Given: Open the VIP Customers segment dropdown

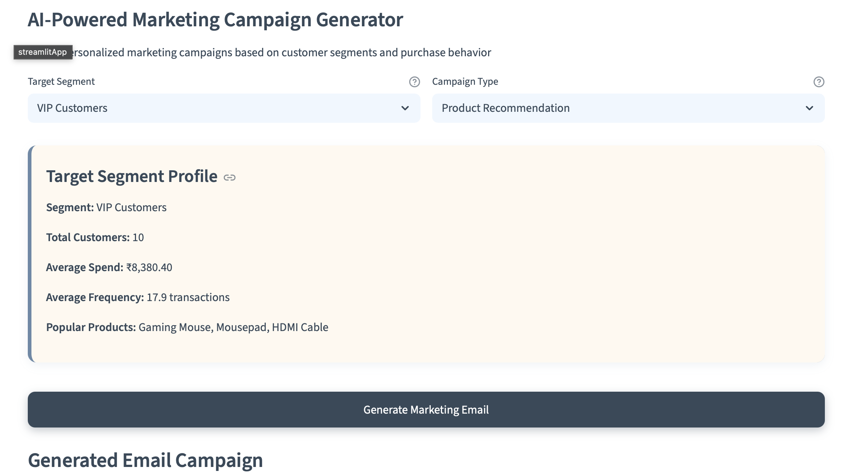Looking at the screenshot, I should (219, 108).
